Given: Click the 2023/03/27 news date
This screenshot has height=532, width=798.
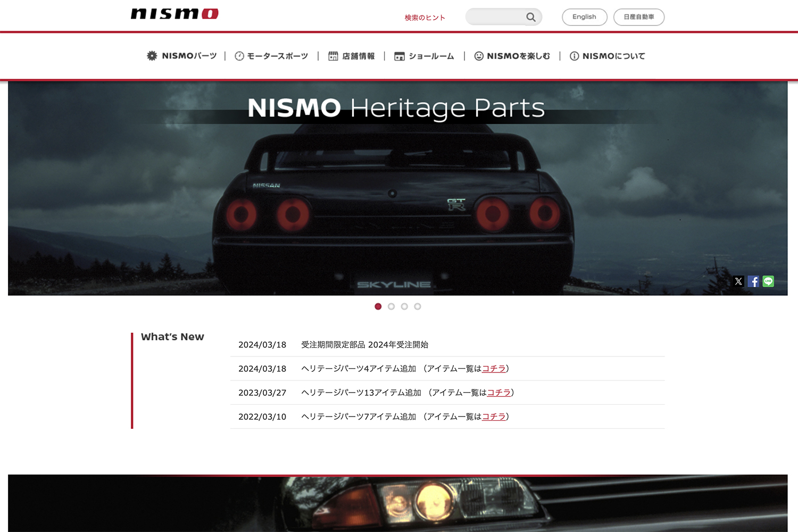Looking at the screenshot, I should (262, 393).
